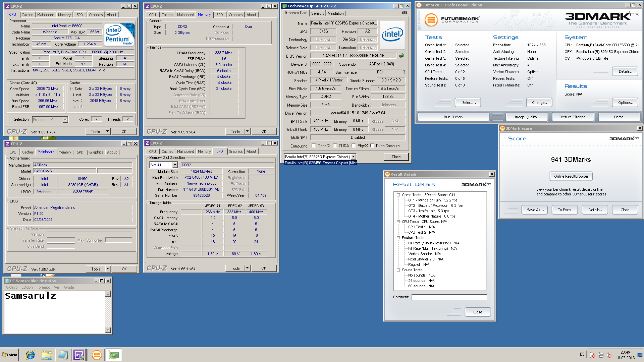
Task: Open the Processor #1 selection dropdown
Action: click(65, 120)
